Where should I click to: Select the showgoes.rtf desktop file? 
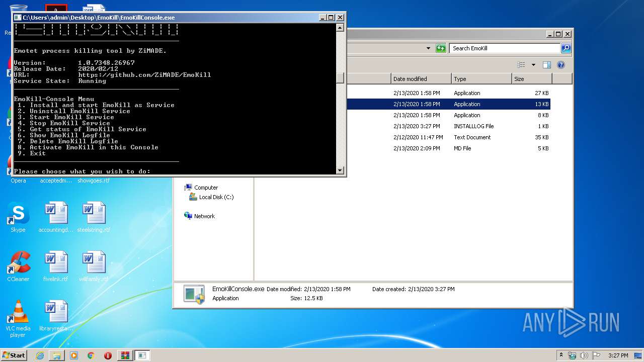point(94,180)
